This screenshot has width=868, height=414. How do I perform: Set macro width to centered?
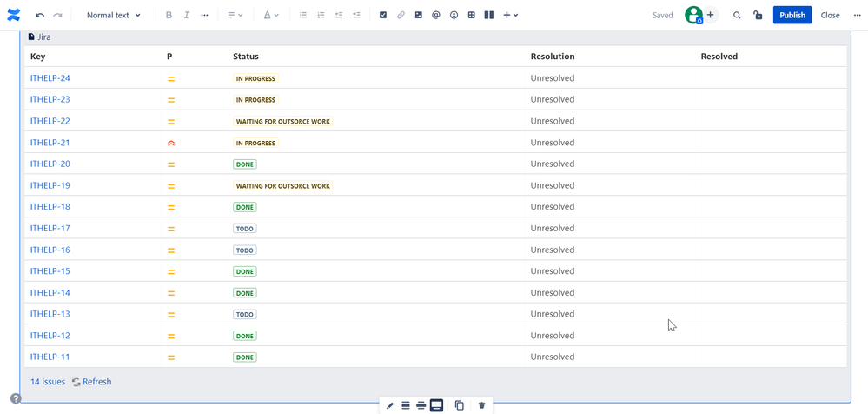click(x=405, y=405)
